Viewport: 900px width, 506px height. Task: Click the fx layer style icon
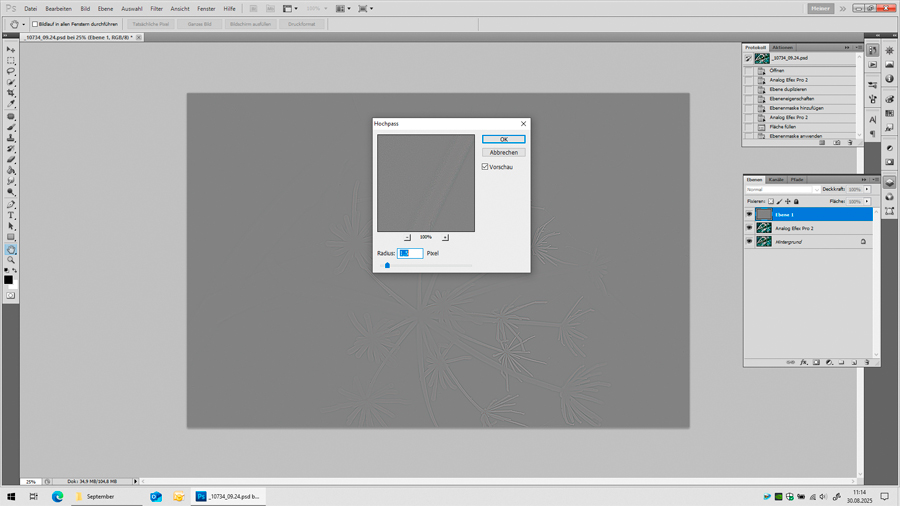pos(803,362)
